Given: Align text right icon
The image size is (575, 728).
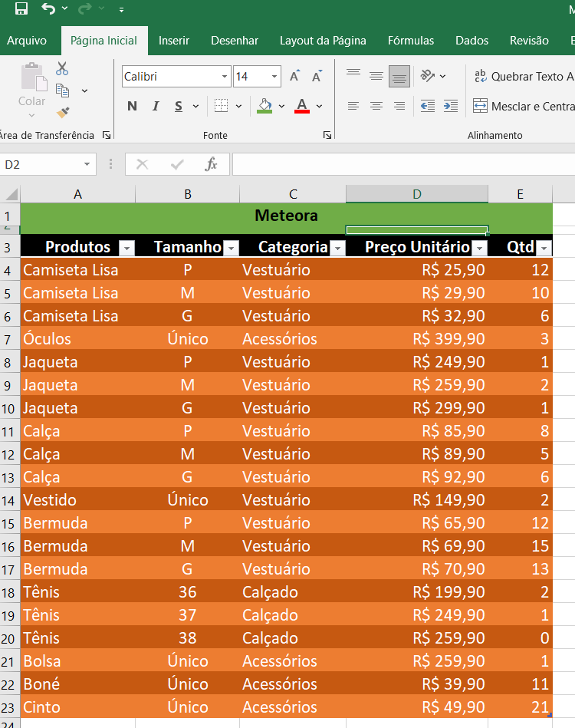Looking at the screenshot, I should tap(399, 107).
